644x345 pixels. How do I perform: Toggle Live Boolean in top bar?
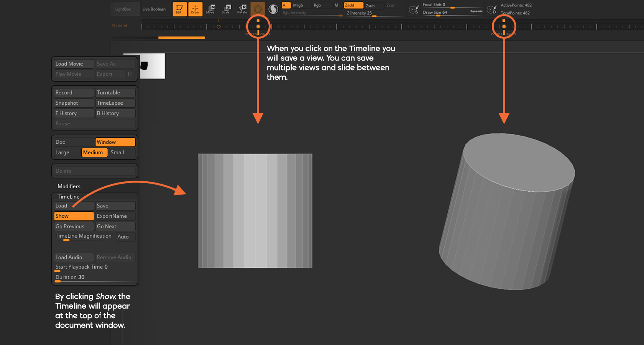pyautogui.click(x=154, y=9)
